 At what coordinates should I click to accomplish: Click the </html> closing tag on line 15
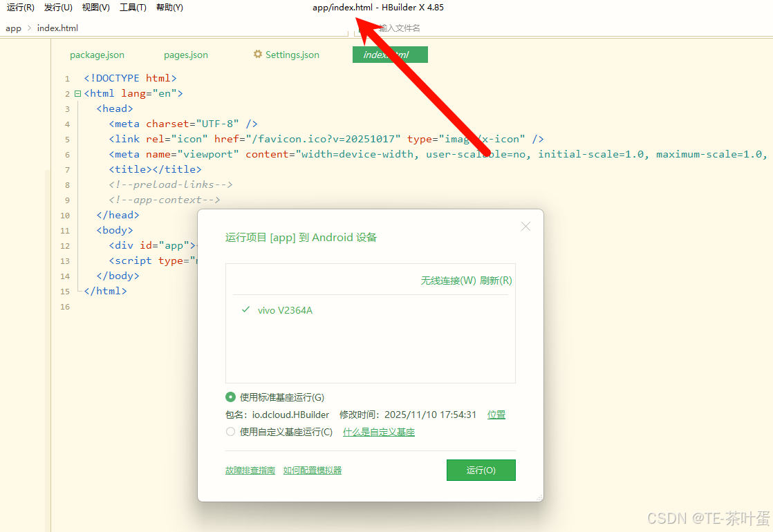(x=106, y=291)
